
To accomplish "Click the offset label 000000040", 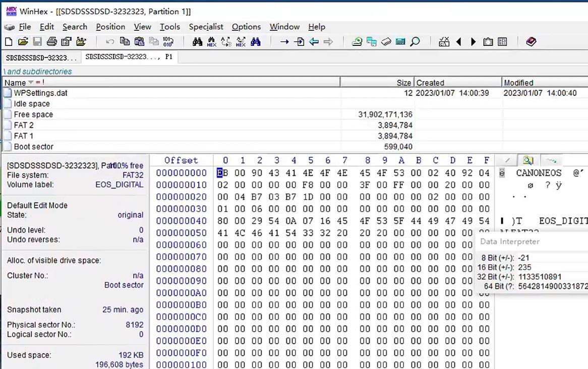I will pyautogui.click(x=182, y=221).
